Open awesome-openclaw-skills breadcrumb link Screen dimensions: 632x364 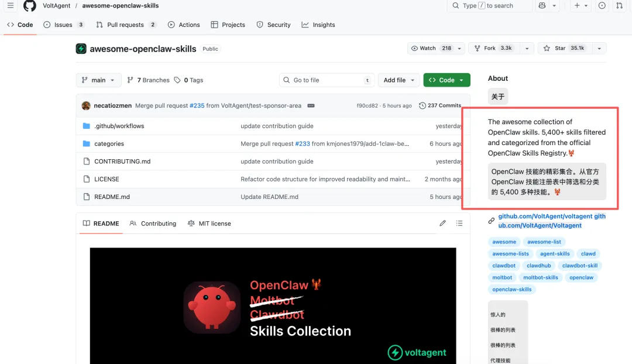pyautogui.click(x=121, y=6)
